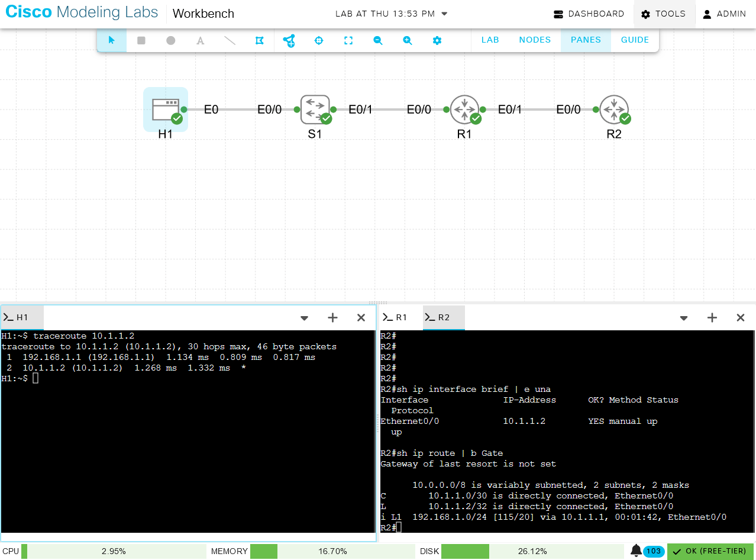756x560 pixels.
Task: Click the DISK usage bar
Action: (x=532, y=551)
